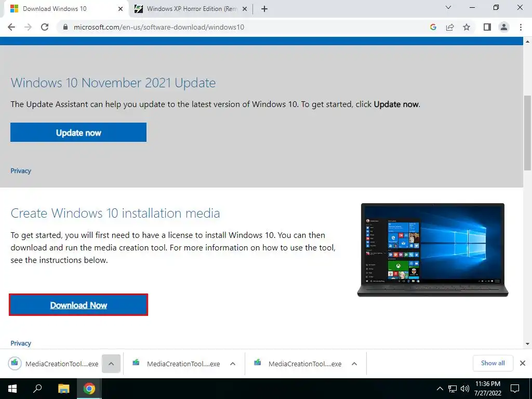Open Chrome's three-dot menu
Viewport: 532px width, 399px height.
(521, 27)
